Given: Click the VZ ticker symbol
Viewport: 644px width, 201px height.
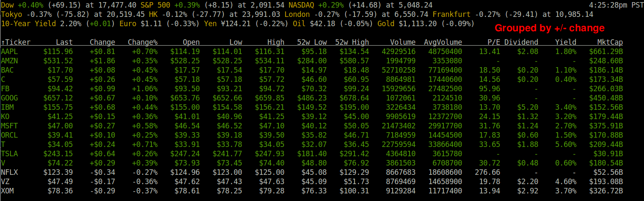Looking at the screenshot, I should (5, 182).
